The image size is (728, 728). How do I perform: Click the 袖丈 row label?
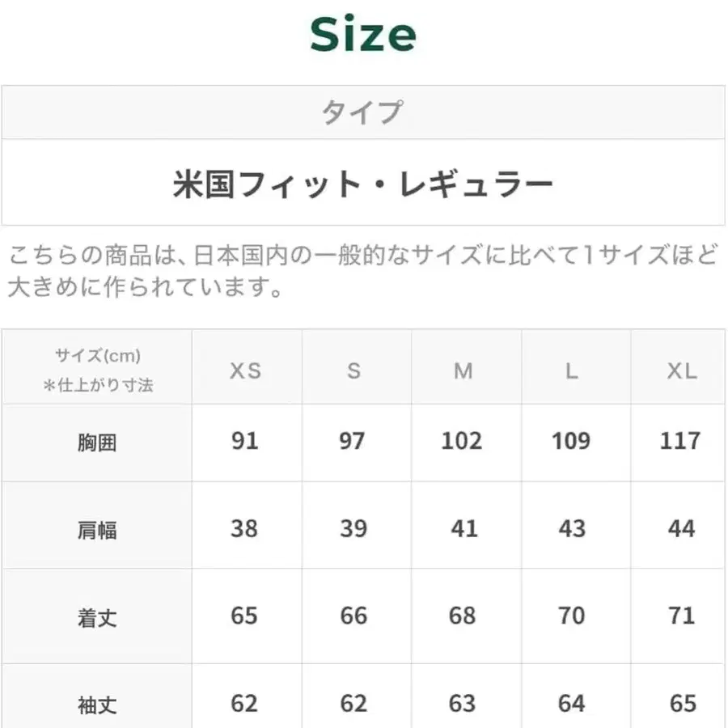98,705
